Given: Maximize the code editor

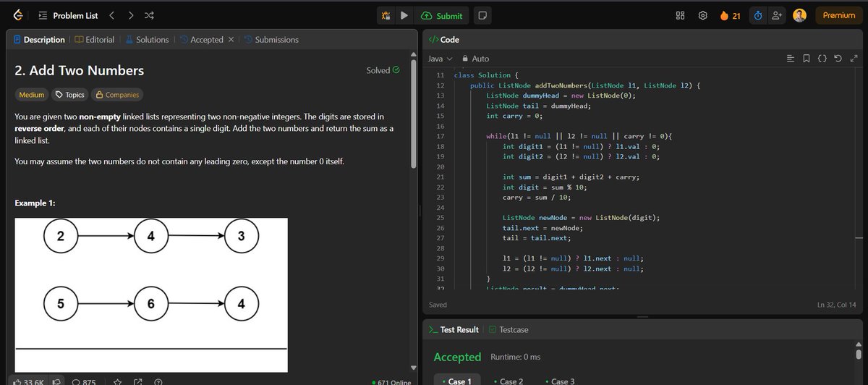Looking at the screenshot, I should click(x=854, y=59).
